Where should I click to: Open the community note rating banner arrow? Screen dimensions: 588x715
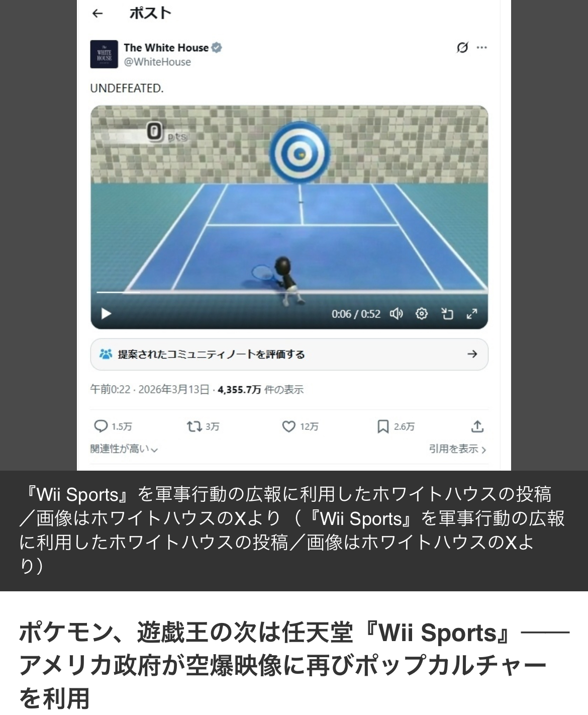pyautogui.click(x=472, y=354)
